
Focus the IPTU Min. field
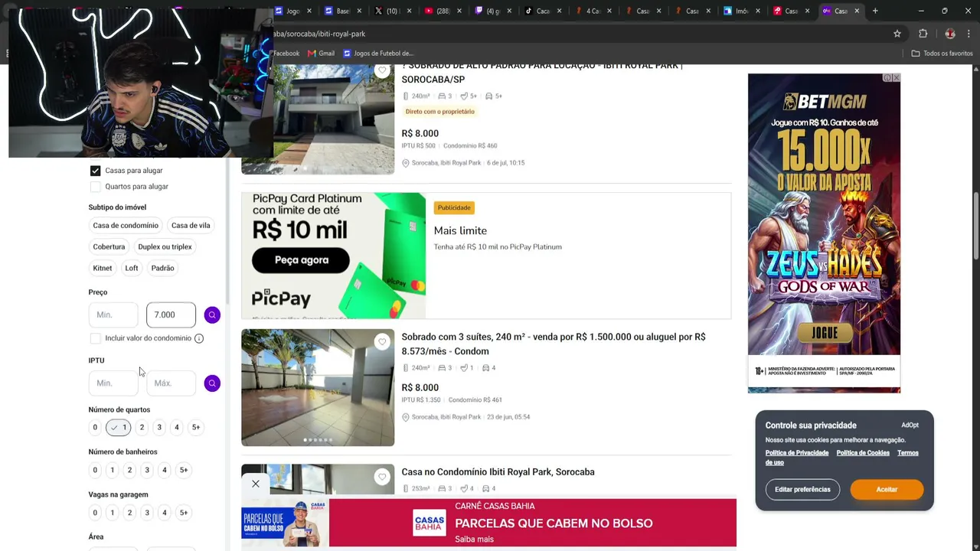(x=113, y=383)
